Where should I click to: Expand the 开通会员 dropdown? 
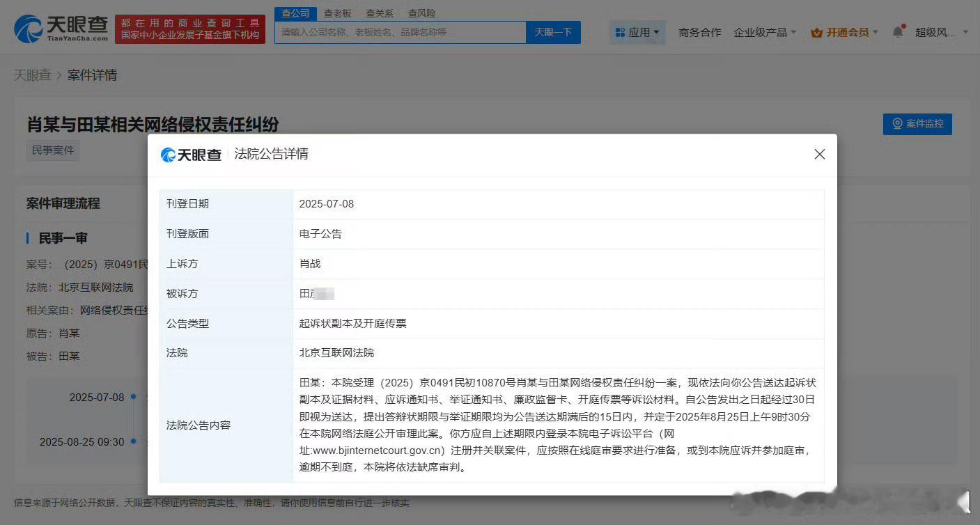point(845,32)
